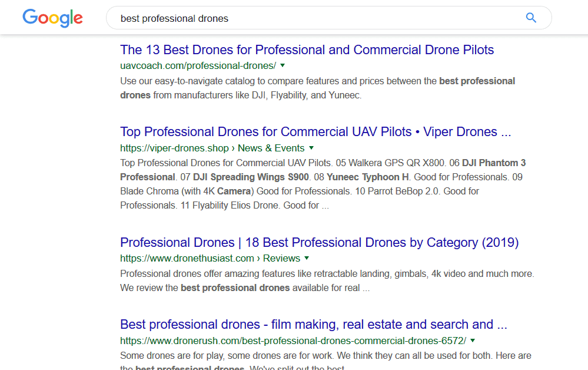Image resolution: width=588 pixels, height=370 pixels.
Task: Click the uavcoach.com/professional-drones/ green URL
Action: [x=198, y=65]
